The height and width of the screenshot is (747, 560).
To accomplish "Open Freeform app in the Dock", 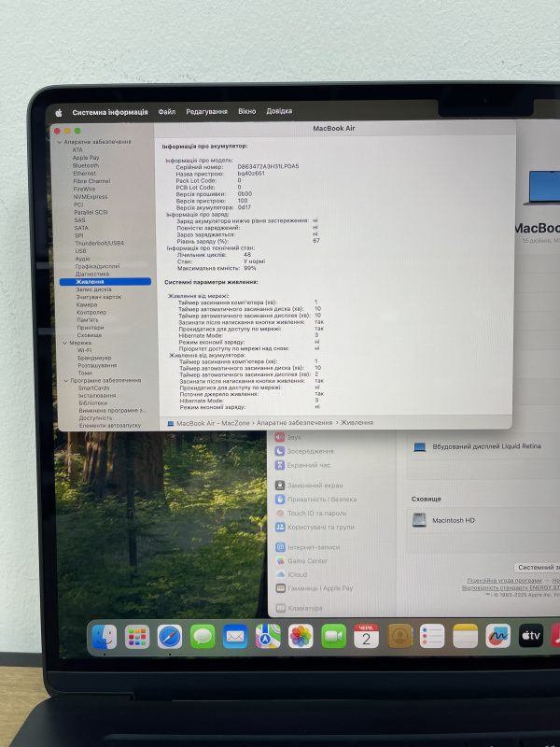I will [498, 637].
